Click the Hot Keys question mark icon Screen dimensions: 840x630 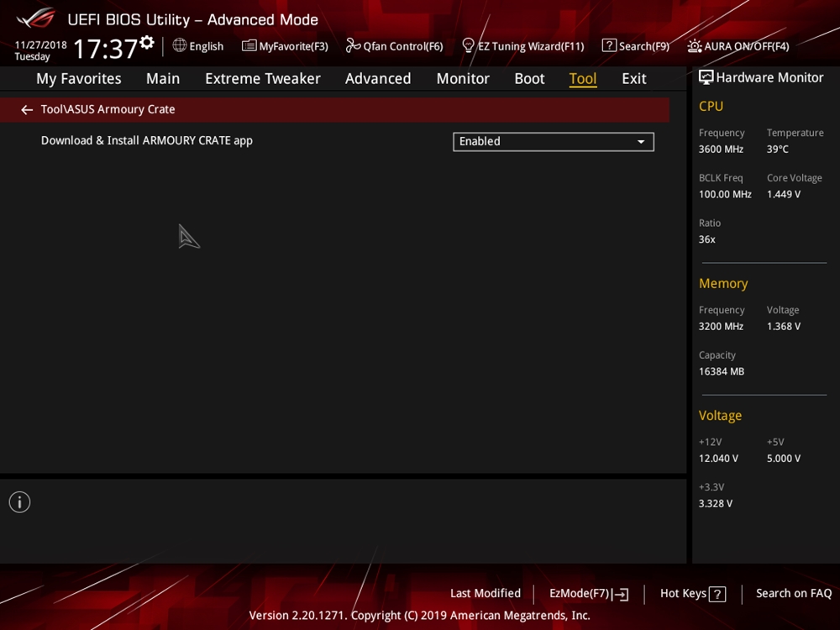click(717, 594)
